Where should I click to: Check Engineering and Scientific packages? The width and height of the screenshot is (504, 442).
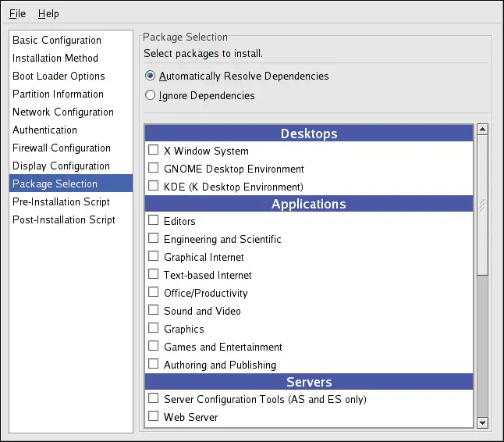(154, 239)
